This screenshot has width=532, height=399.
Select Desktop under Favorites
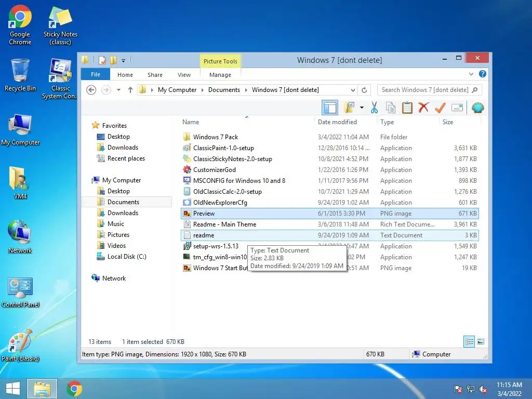click(x=118, y=137)
